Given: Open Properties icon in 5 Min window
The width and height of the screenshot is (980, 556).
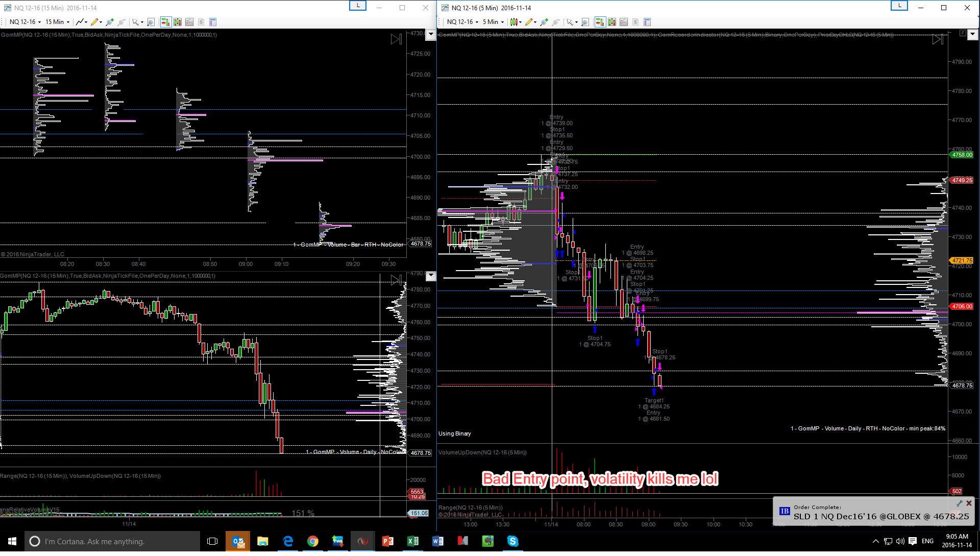Looking at the screenshot, I should [x=647, y=22].
